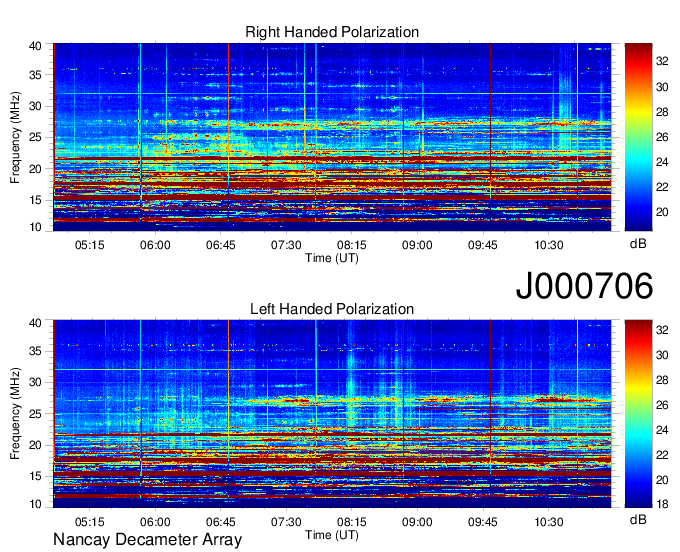The width and height of the screenshot is (680, 552).
Task: Click the 20 value on top color scale
Action: click(x=662, y=212)
